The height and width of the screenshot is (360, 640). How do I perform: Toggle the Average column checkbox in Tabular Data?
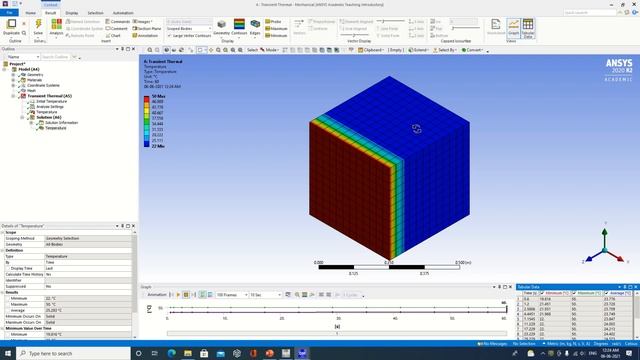(x=607, y=293)
